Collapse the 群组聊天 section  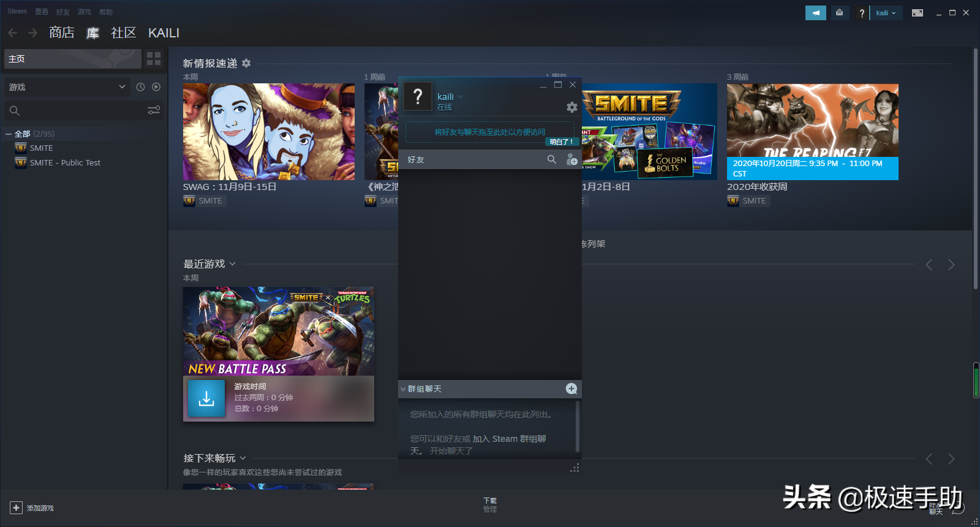[403, 389]
